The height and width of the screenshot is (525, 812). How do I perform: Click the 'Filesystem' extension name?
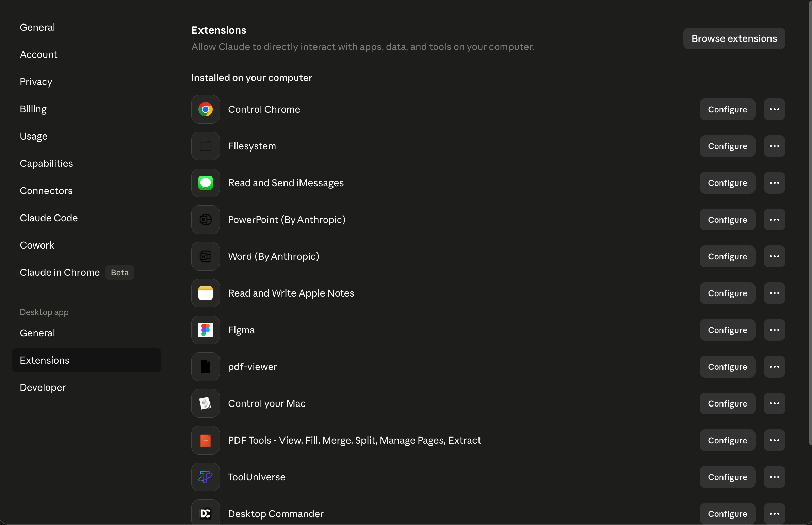click(252, 146)
